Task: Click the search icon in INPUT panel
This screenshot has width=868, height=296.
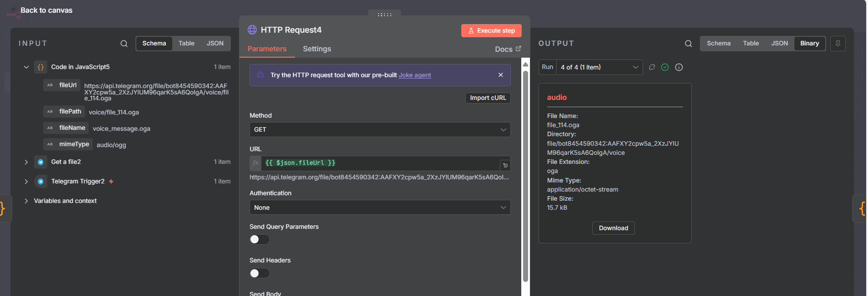Action: click(124, 44)
